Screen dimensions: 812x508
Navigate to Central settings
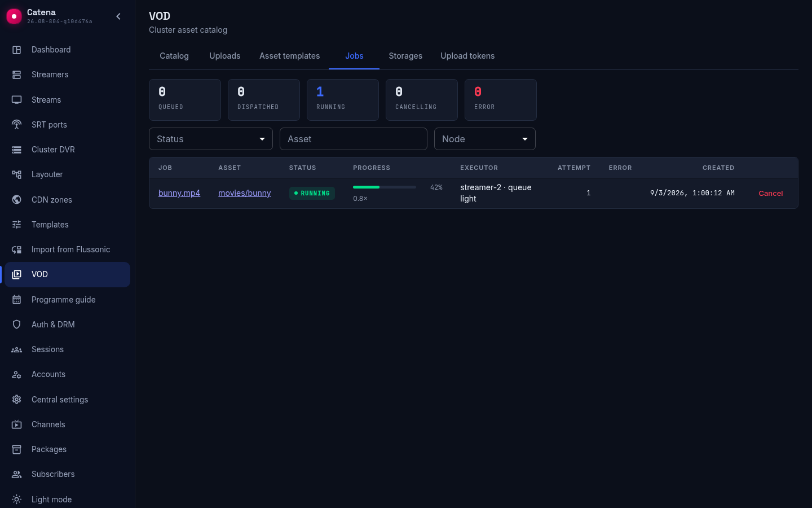coord(68,400)
